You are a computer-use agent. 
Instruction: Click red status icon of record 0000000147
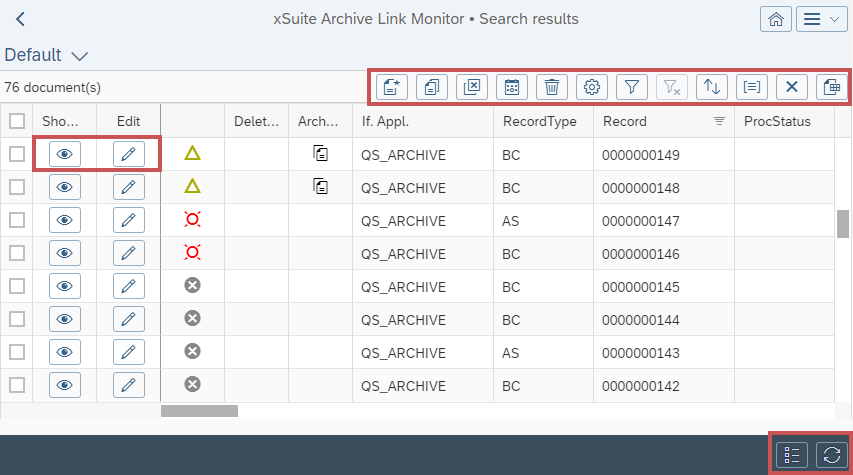(x=193, y=219)
